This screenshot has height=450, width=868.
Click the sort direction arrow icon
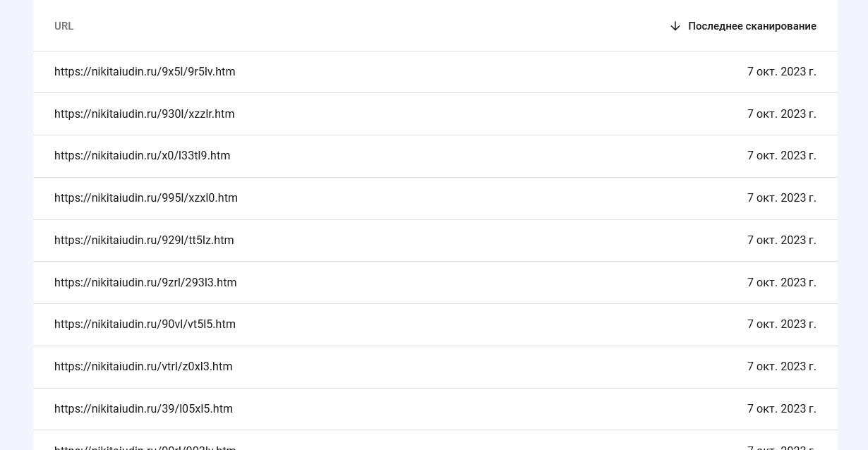(675, 26)
